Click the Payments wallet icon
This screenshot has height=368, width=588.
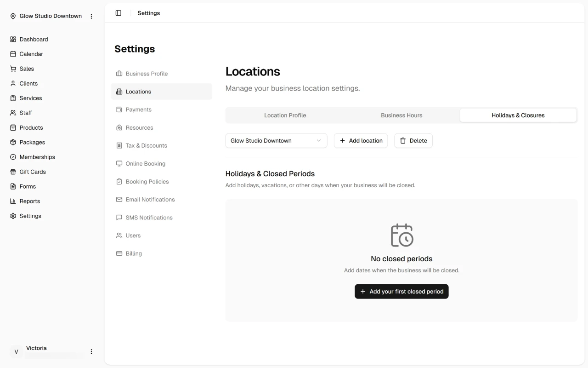point(119,109)
